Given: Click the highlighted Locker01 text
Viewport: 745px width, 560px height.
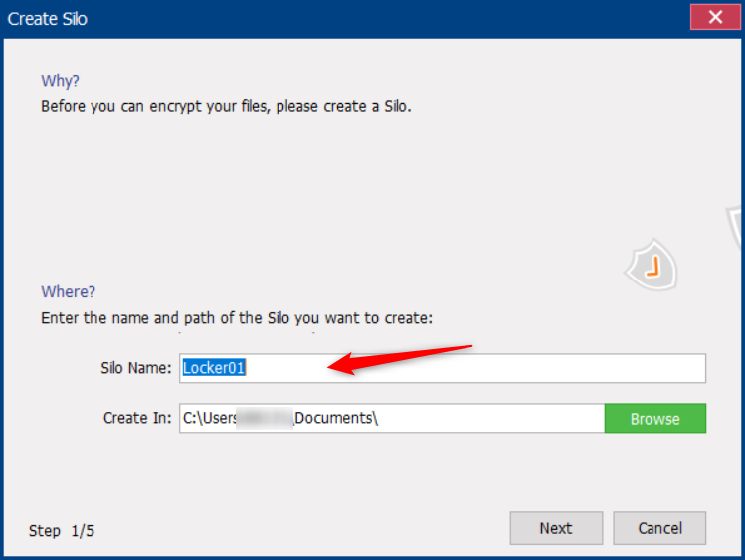Looking at the screenshot, I should (x=214, y=368).
